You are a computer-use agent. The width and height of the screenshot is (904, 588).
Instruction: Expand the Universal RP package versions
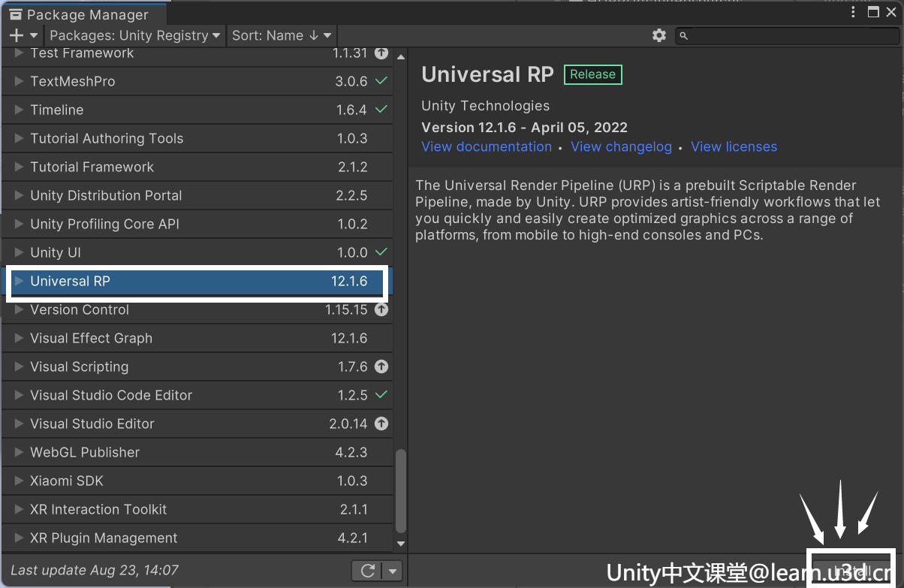[20, 281]
